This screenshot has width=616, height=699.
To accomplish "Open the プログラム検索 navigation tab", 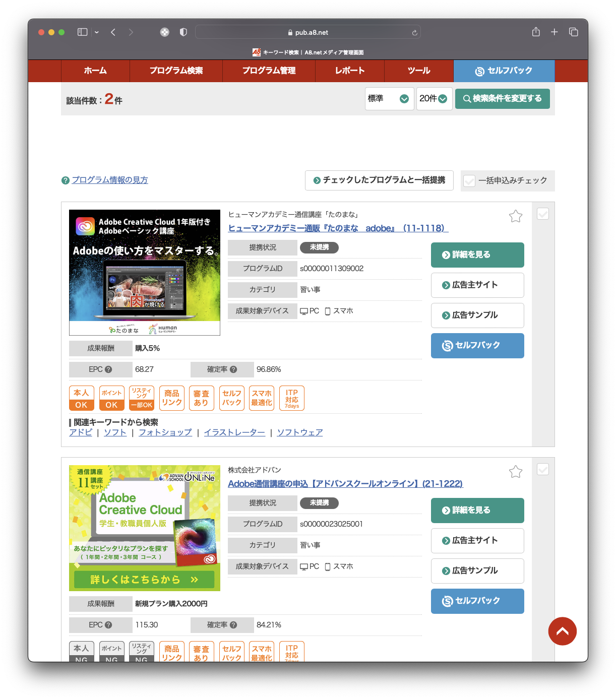I will (x=176, y=71).
